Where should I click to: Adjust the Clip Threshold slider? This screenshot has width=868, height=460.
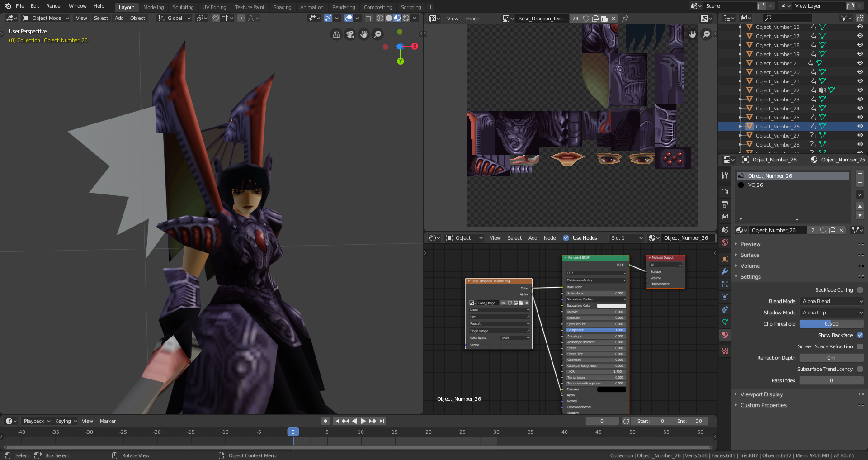tap(831, 324)
